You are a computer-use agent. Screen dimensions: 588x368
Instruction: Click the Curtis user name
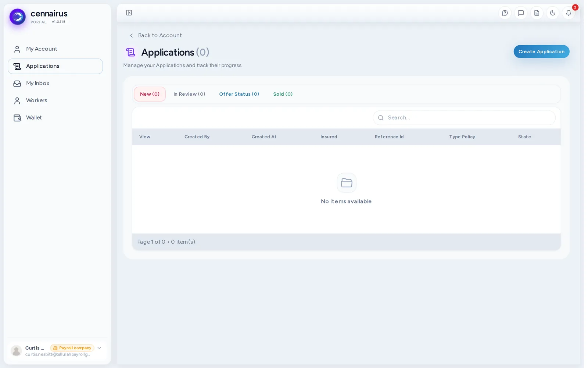(35, 348)
